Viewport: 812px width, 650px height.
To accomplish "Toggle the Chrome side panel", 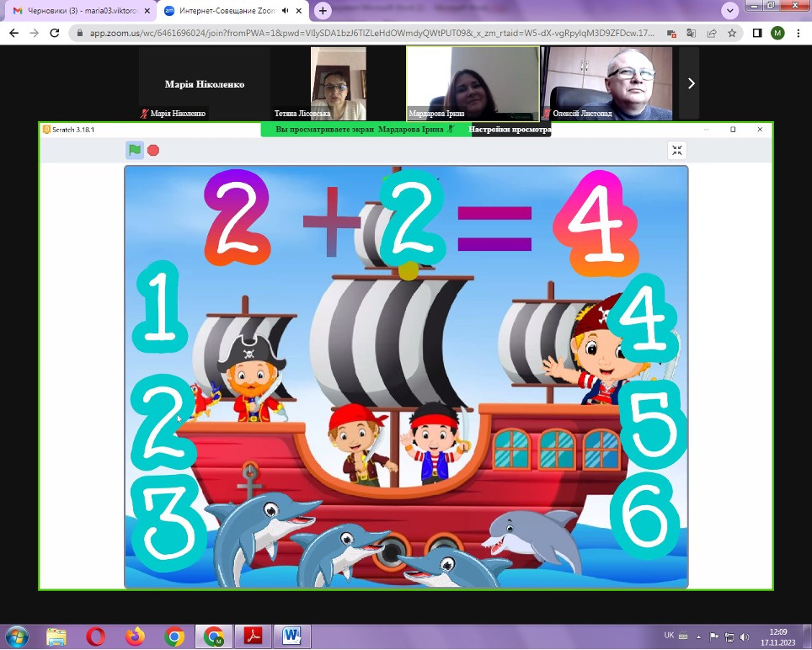I will (x=757, y=33).
